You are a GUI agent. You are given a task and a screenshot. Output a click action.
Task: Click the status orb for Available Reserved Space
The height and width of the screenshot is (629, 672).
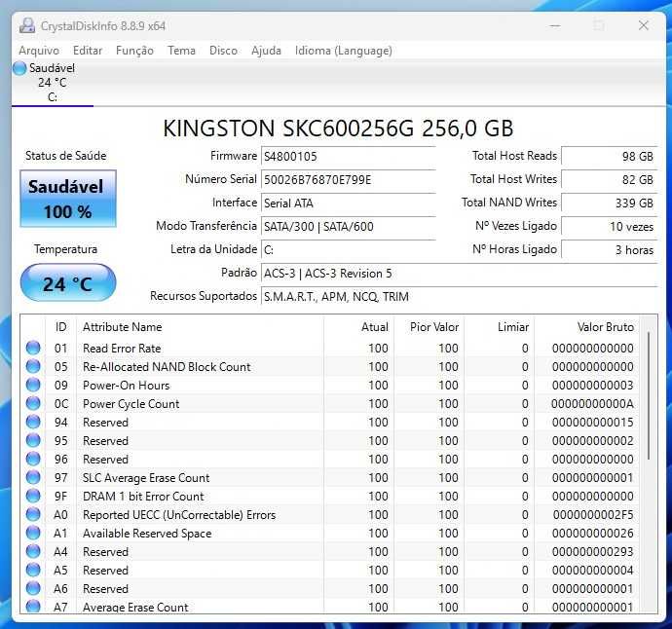(x=33, y=533)
